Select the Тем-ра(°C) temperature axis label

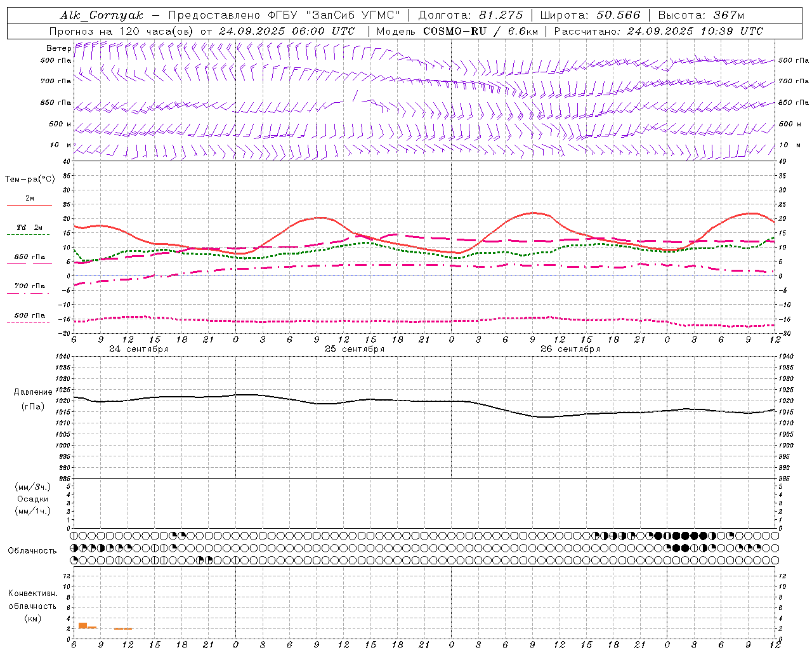(x=30, y=180)
